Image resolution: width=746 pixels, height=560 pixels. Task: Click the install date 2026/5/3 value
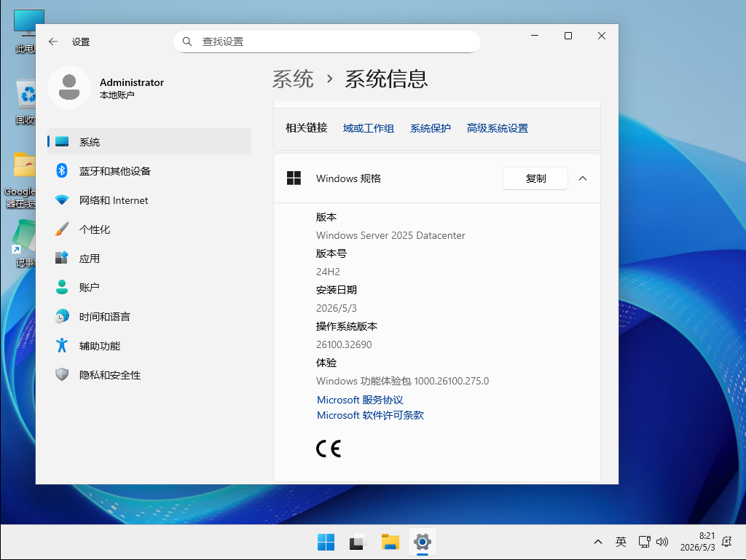pyautogui.click(x=337, y=308)
